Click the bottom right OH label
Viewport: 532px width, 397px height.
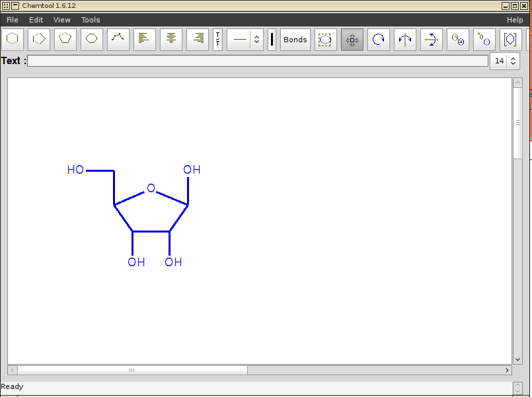click(173, 262)
